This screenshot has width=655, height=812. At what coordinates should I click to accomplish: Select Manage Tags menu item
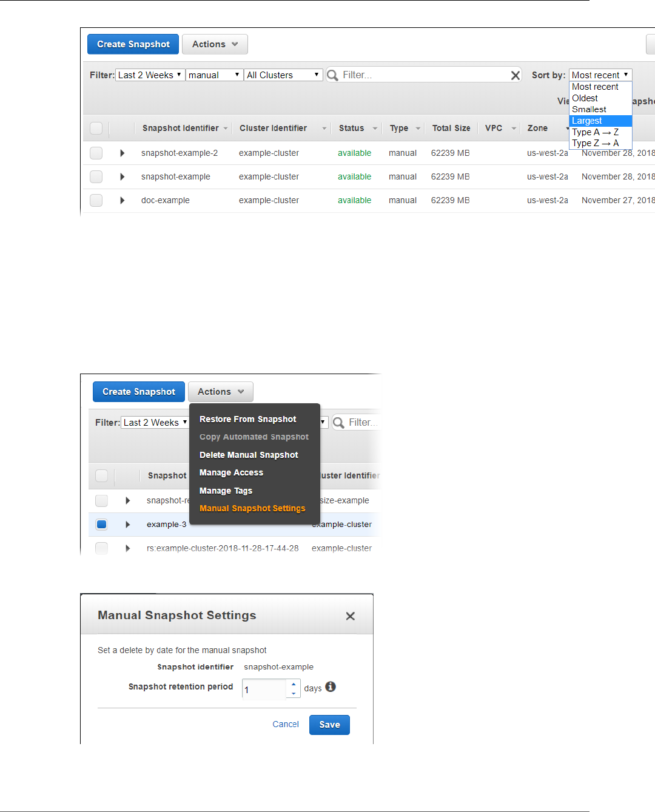226,491
